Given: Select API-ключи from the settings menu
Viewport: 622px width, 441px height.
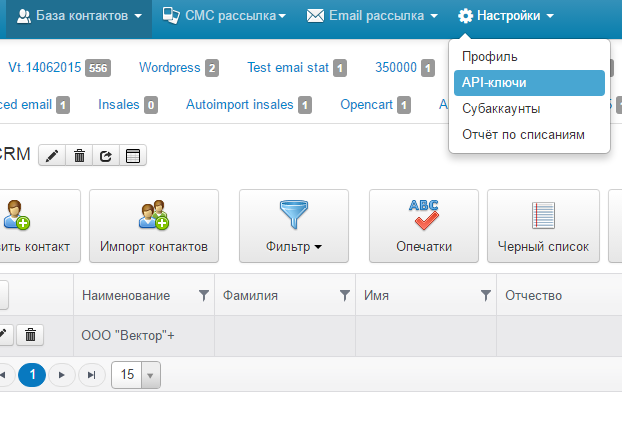Looking at the screenshot, I should click(x=529, y=83).
